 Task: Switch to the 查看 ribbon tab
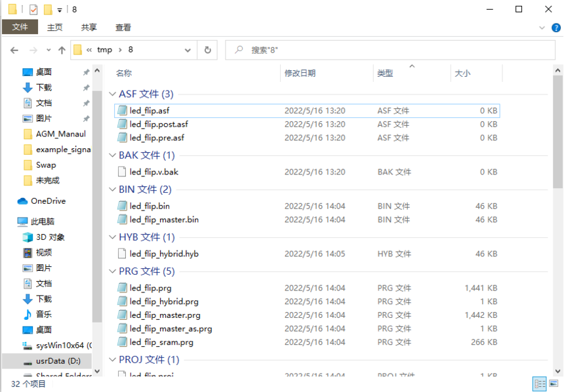click(123, 28)
